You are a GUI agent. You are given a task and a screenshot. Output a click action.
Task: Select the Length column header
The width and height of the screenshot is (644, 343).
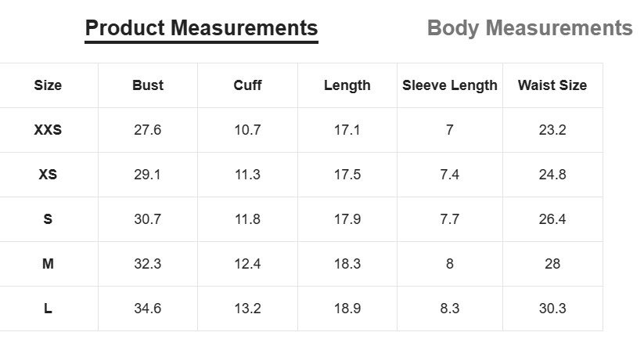347,85
